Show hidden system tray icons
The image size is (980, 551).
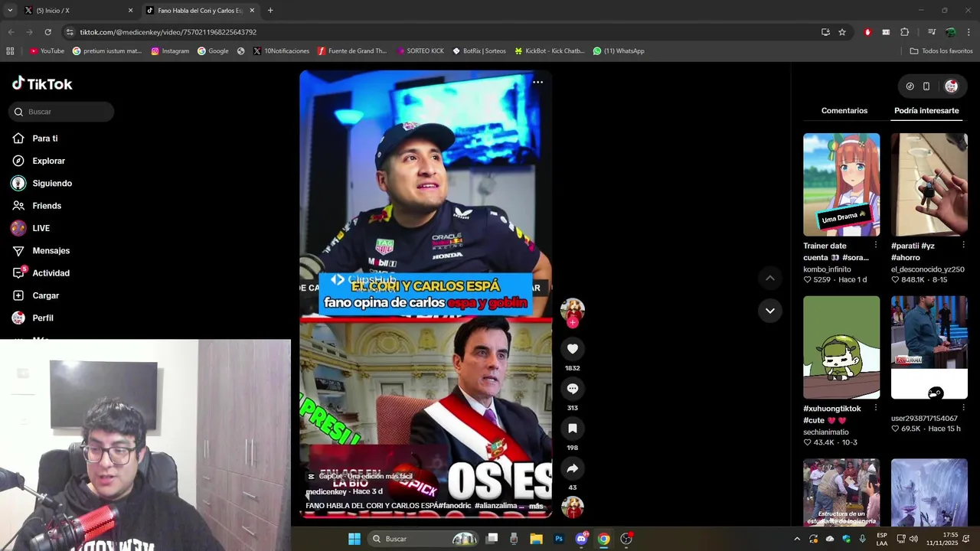pyautogui.click(x=796, y=539)
